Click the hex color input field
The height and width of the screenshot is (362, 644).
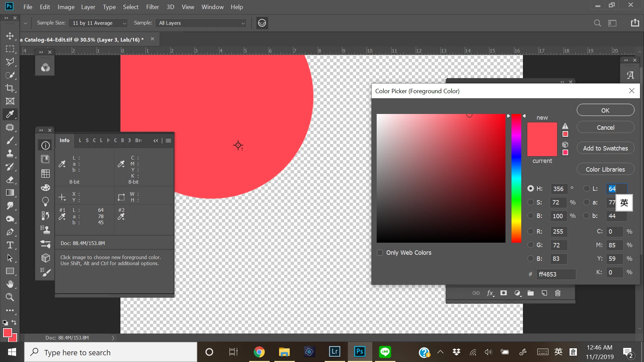point(556,275)
